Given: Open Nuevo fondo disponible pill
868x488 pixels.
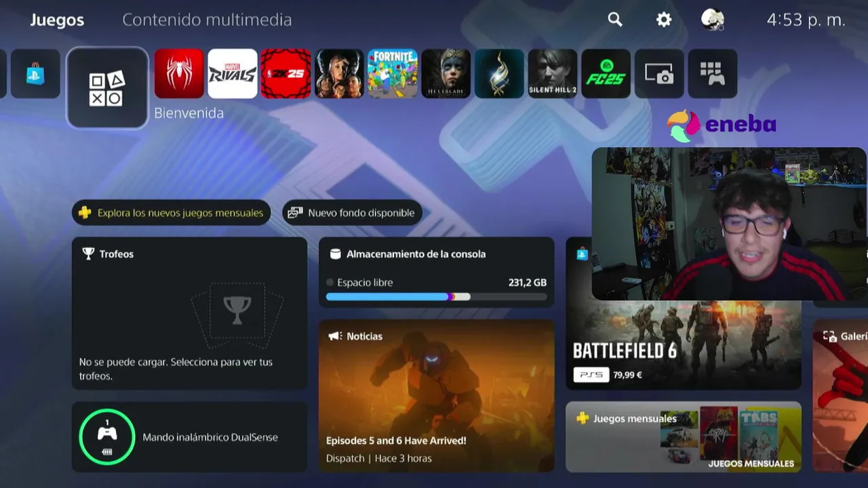Looking at the screenshot, I should [x=353, y=213].
